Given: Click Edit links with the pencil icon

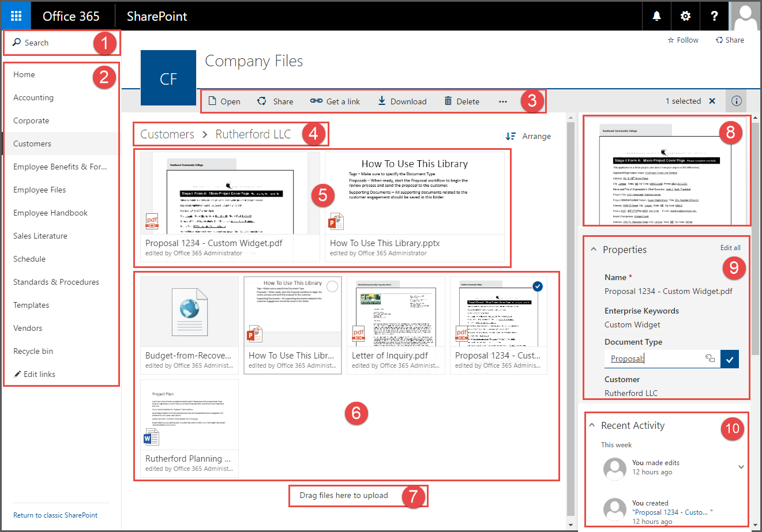Looking at the screenshot, I should pos(35,374).
